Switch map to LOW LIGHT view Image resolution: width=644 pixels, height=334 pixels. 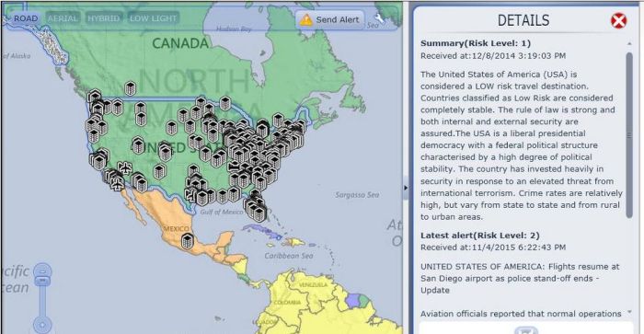(154, 18)
